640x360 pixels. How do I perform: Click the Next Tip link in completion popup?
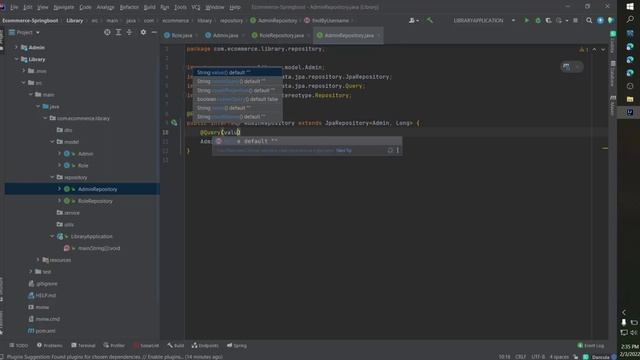pos(344,151)
